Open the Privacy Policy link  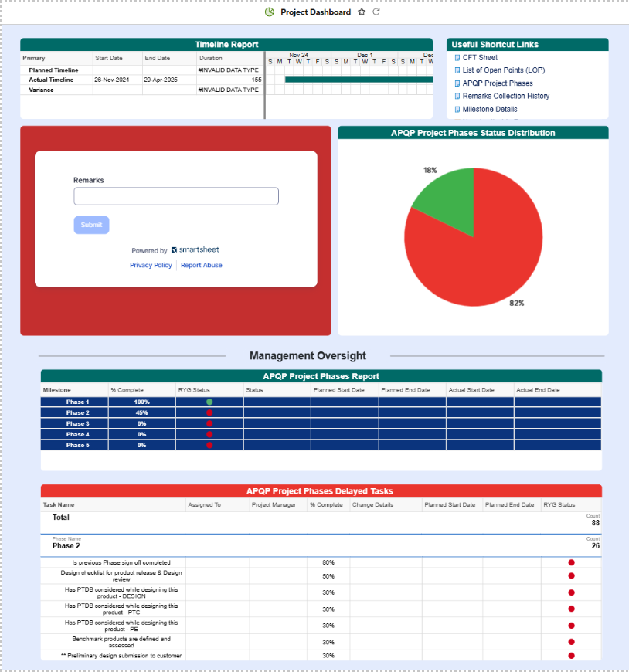[x=151, y=265]
